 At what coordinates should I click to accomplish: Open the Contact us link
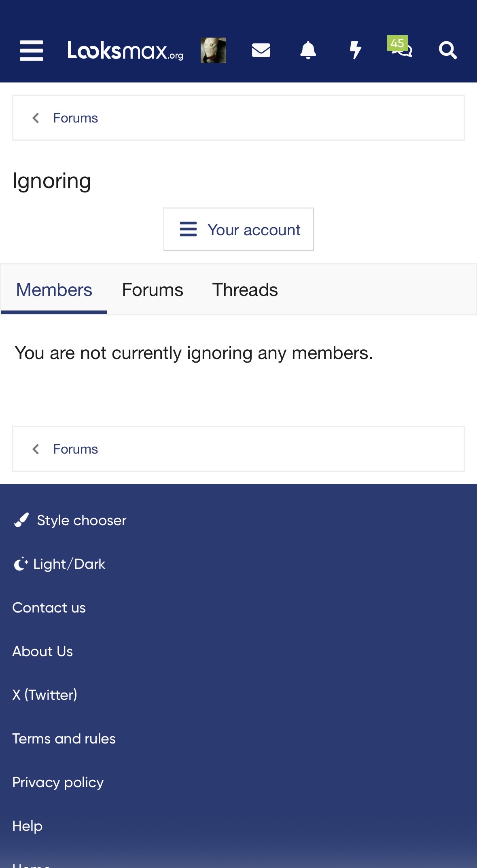(49, 608)
